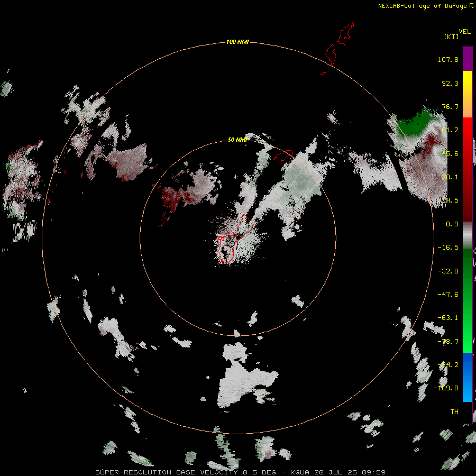
Task: Select the -63.1 scale value
Action: tap(448, 318)
